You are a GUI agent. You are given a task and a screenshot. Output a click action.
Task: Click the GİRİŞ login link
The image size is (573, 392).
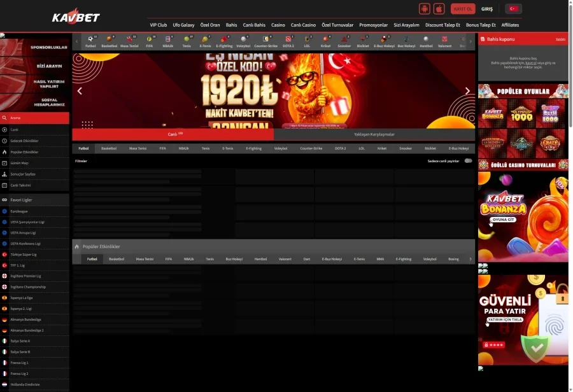pyautogui.click(x=487, y=9)
